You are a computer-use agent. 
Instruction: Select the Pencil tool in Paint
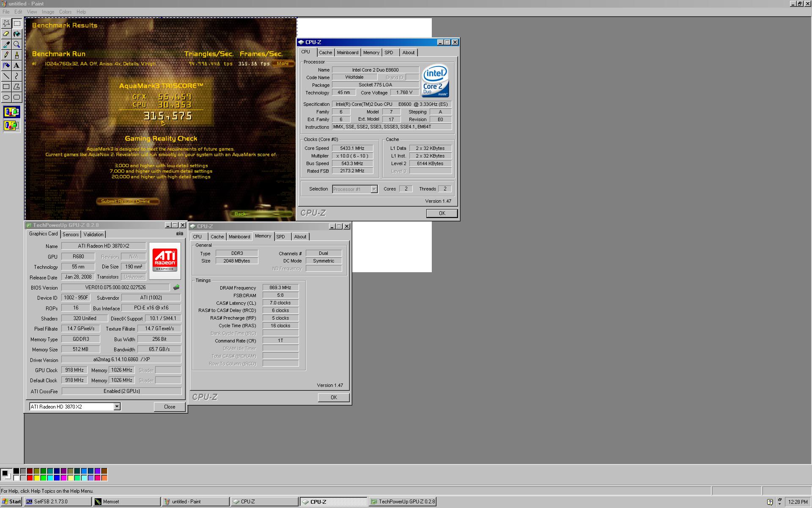tap(6, 55)
